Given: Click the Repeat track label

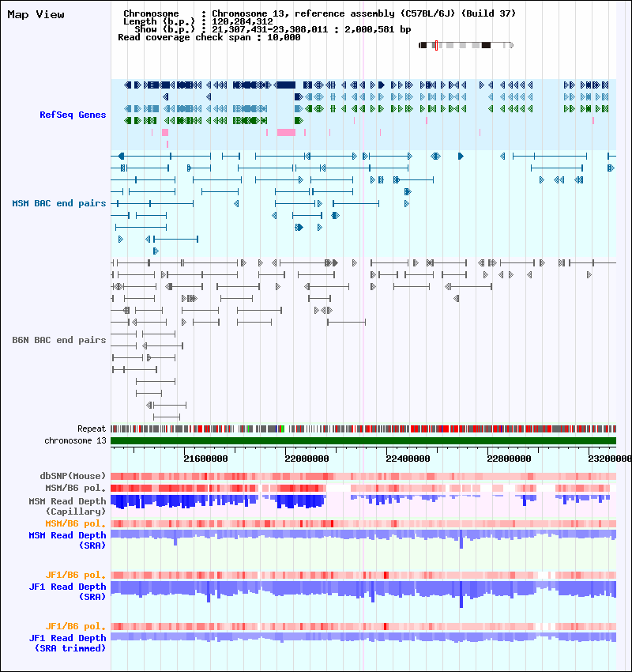Looking at the screenshot, I should tap(92, 428).
